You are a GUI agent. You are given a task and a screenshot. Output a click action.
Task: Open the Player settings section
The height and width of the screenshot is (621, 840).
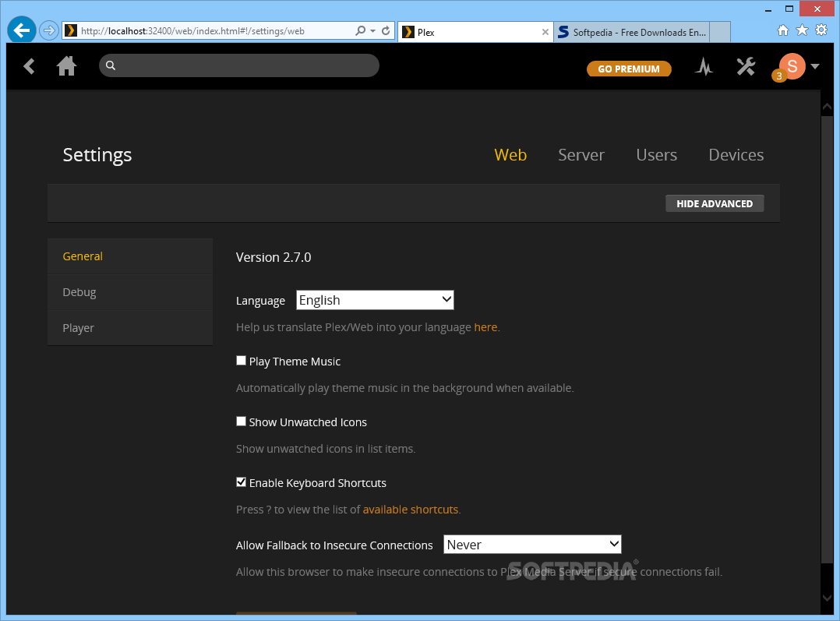coord(130,328)
